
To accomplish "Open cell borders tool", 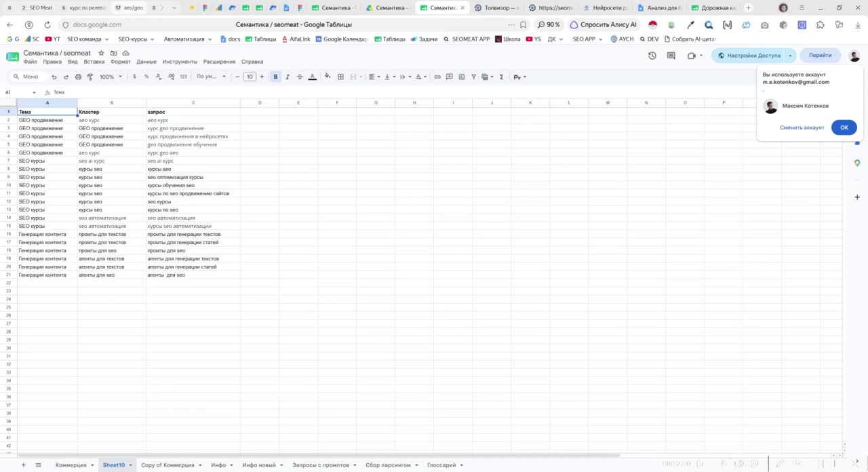I will click(x=340, y=77).
